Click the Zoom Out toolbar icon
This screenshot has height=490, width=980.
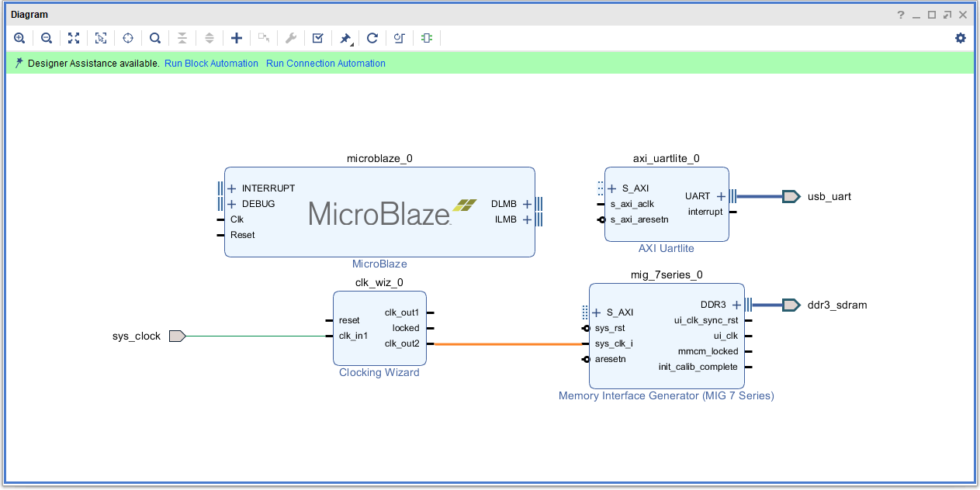point(47,38)
